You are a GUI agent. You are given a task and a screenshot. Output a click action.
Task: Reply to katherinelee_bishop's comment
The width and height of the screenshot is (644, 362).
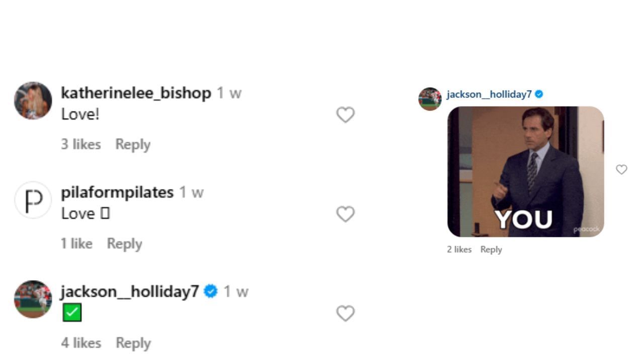click(x=133, y=144)
